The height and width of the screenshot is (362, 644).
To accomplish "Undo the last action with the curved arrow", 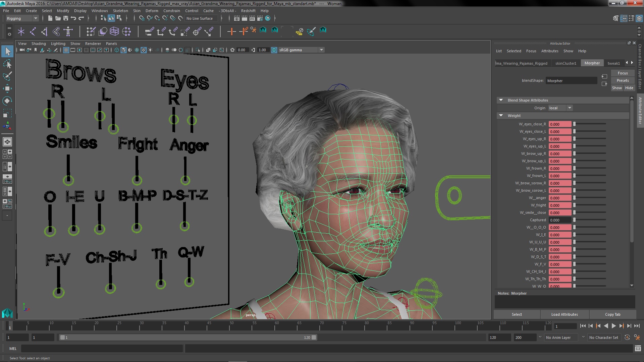I will (x=73, y=18).
